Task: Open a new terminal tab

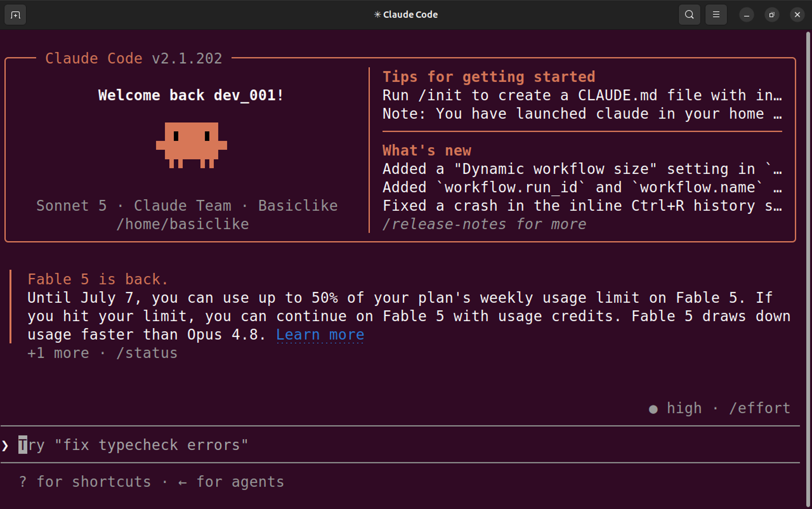Action: point(15,15)
